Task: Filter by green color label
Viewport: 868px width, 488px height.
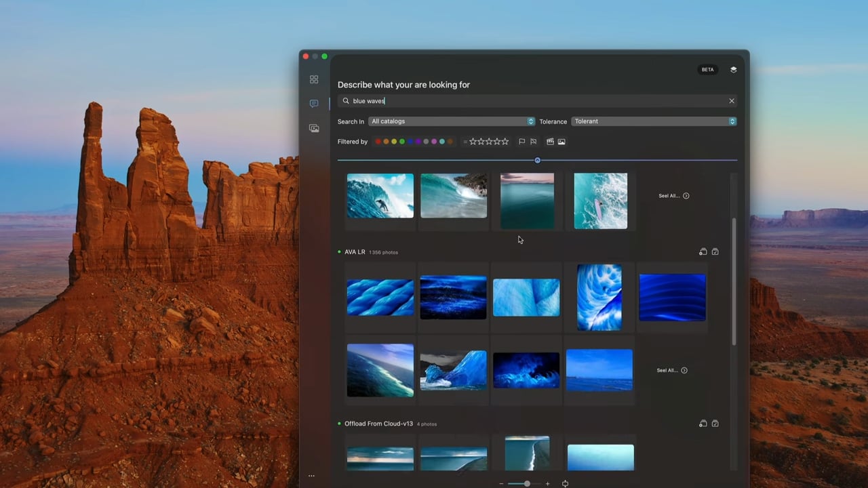Action: pyautogui.click(x=402, y=142)
